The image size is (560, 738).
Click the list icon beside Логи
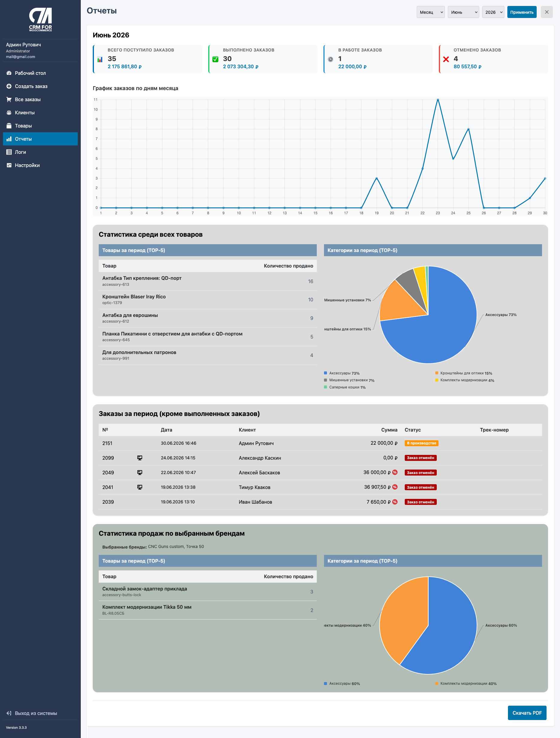[9, 152]
